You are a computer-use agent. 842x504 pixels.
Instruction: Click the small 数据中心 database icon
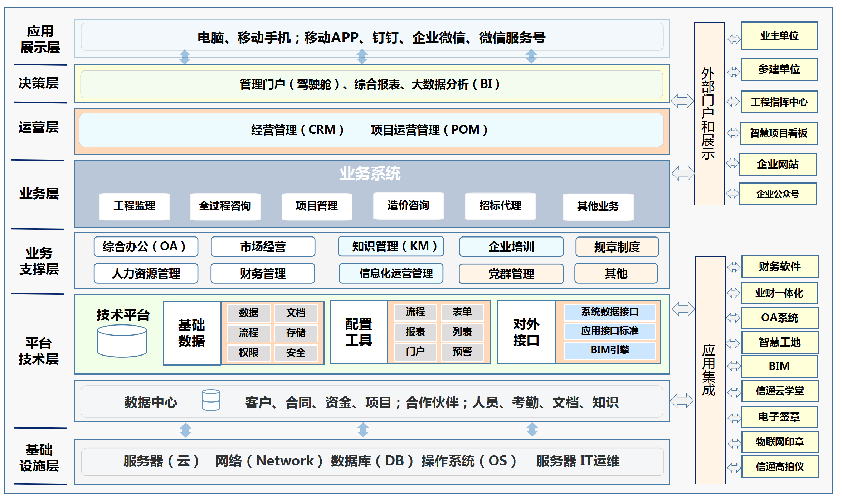(x=211, y=400)
